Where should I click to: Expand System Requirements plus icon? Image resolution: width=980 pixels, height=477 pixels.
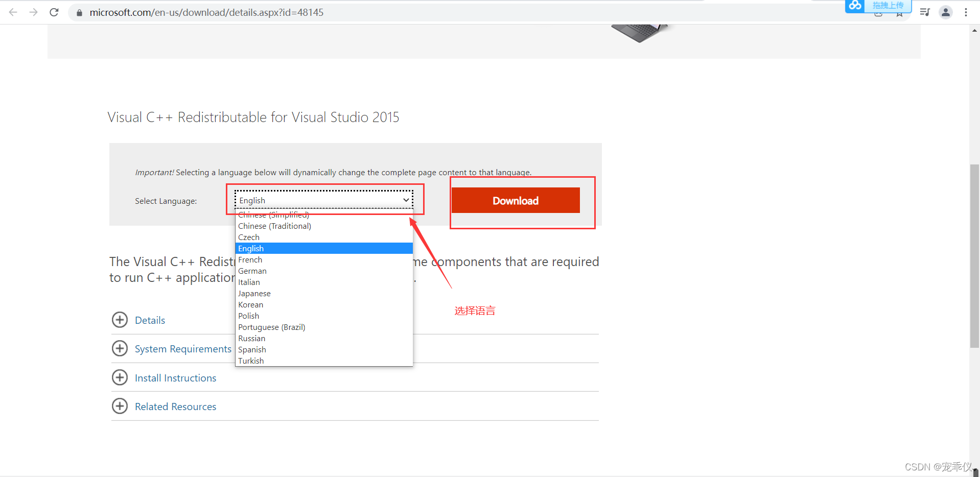(120, 348)
